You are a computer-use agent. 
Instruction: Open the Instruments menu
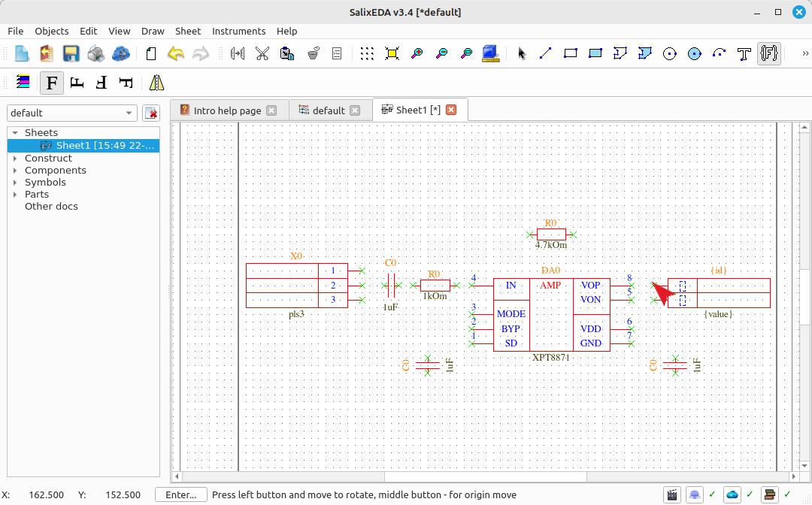[239, 31]
